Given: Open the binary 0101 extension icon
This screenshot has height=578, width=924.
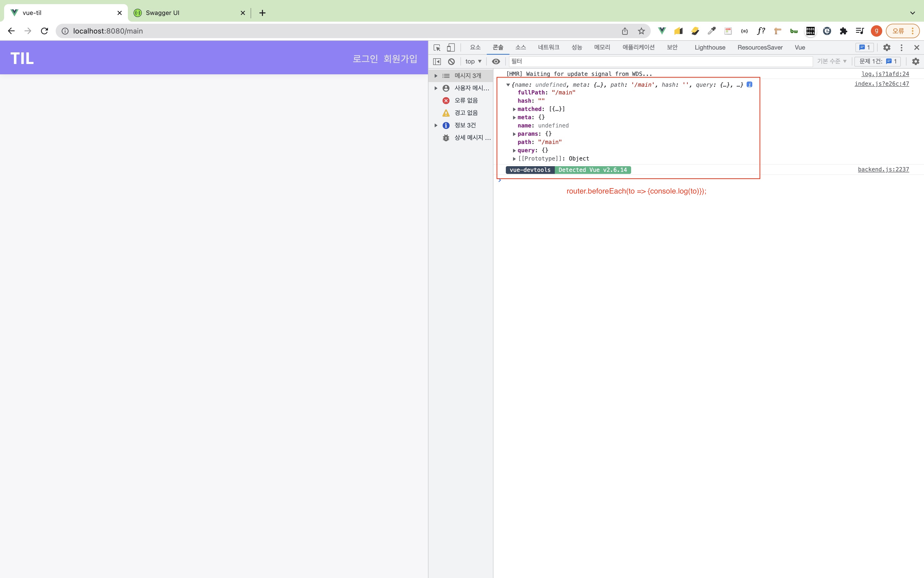Looking at the screenshot, I should (810, 31).
